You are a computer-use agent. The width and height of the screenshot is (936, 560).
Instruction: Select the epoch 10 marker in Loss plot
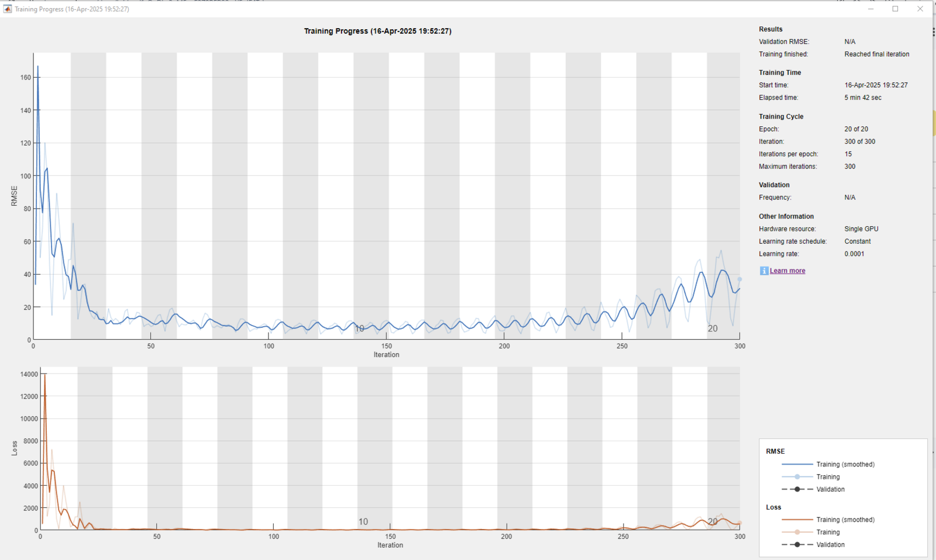tap(363, 521)
